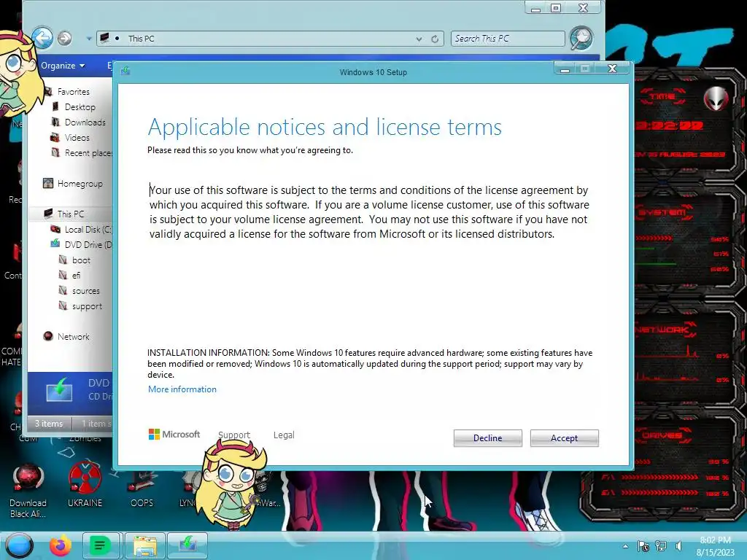Click the This PC address bar

pos(270,39)
